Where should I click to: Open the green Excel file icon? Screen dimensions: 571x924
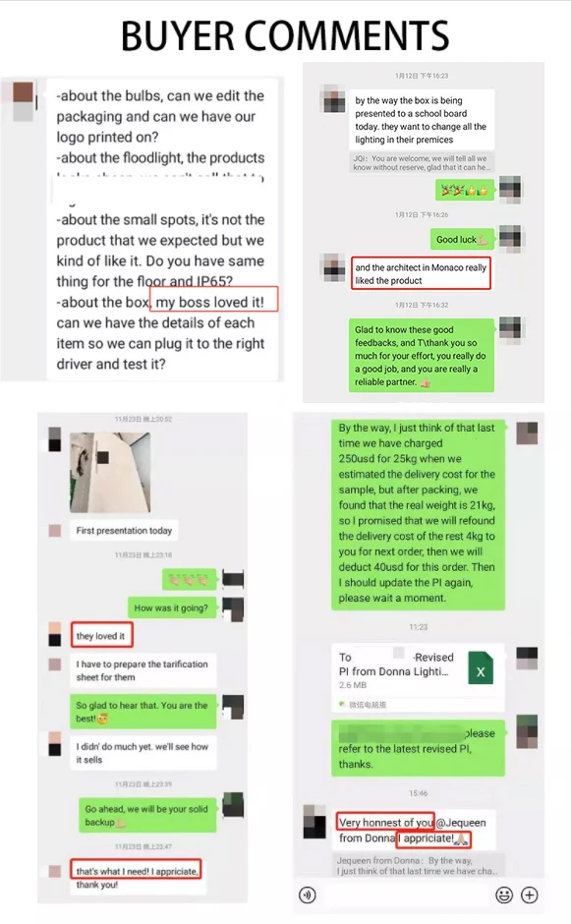[481, 667]
